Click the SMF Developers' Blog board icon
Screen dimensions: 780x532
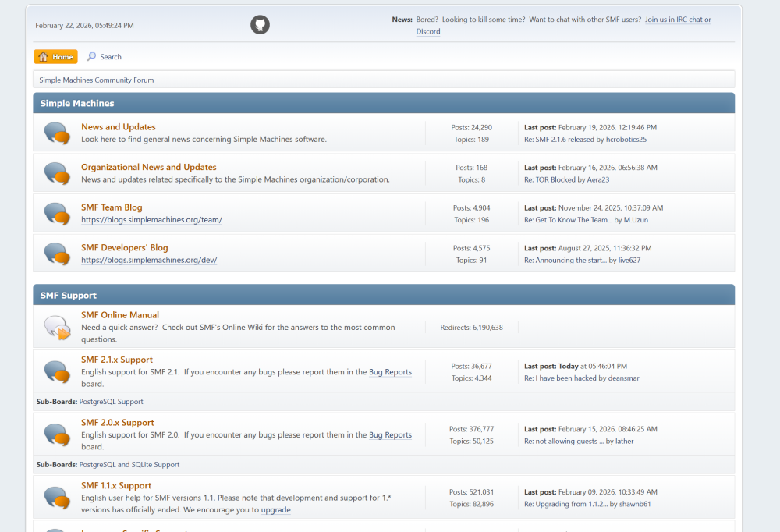[x=57, y=254]
